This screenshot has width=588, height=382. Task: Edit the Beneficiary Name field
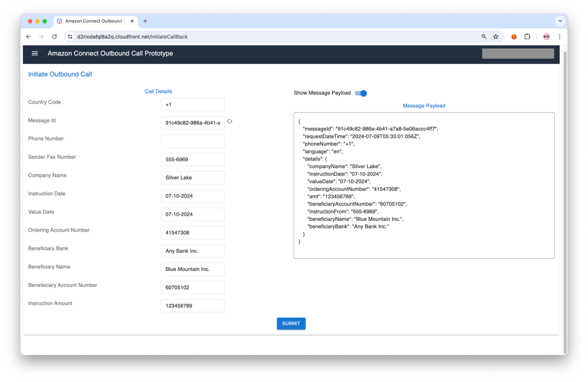(x=193, y=269)
